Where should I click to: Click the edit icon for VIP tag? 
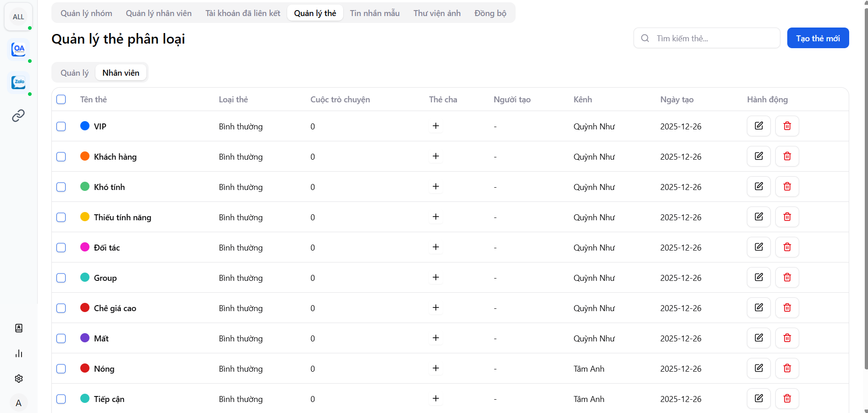click(758, 126)
